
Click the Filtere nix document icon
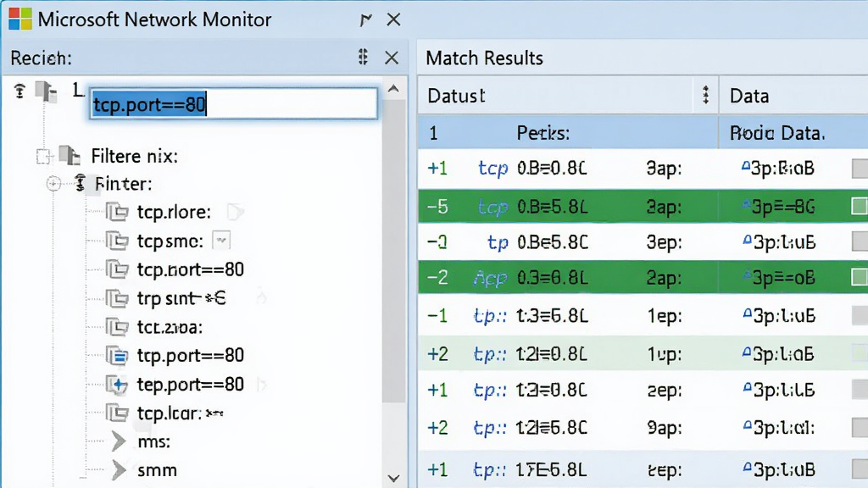point(70,156)
